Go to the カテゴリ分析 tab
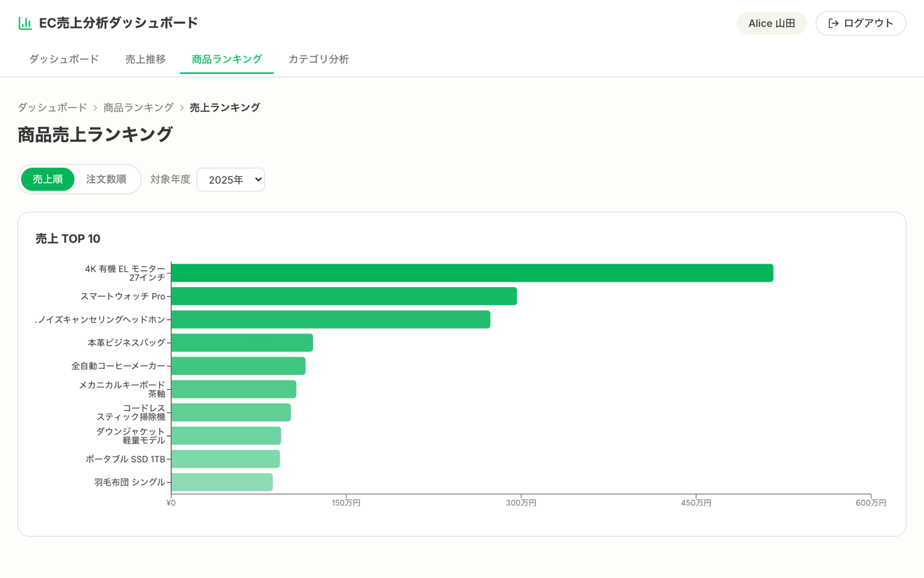 coord(319,59)
